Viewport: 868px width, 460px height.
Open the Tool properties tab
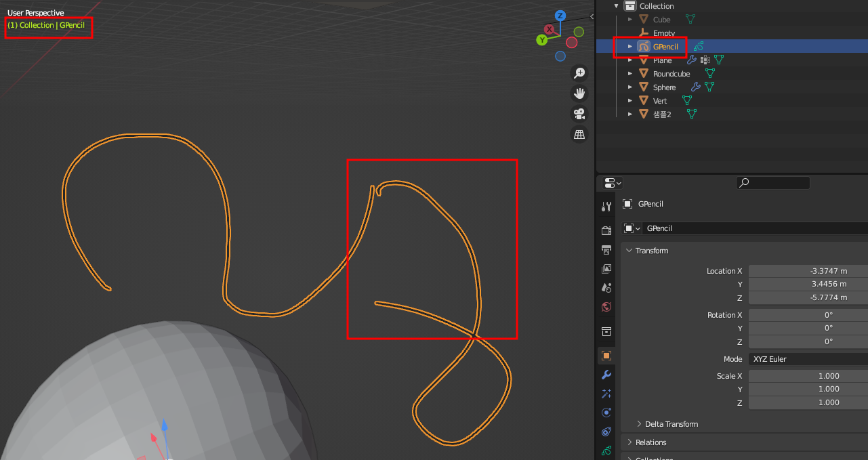tap(606, 206)
